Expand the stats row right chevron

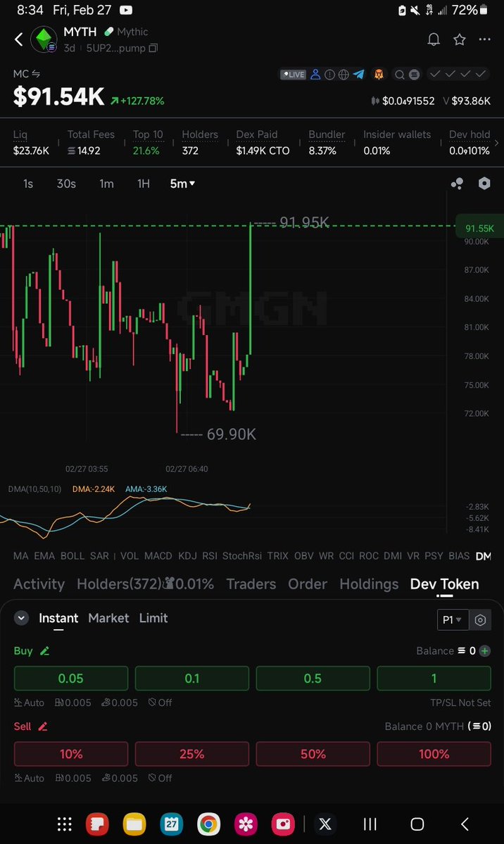click(x=496, y=143)
